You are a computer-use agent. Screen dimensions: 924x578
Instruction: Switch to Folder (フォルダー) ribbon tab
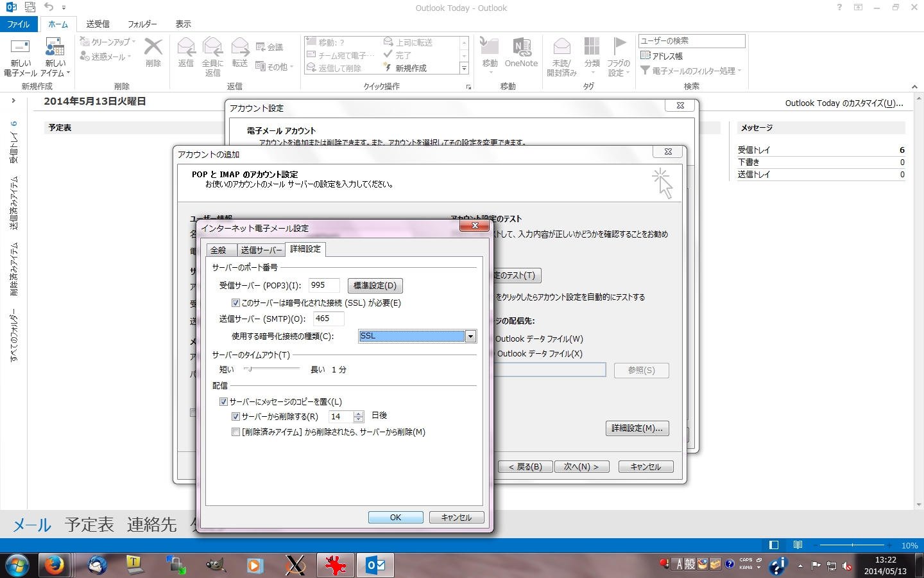click(142, 24)
